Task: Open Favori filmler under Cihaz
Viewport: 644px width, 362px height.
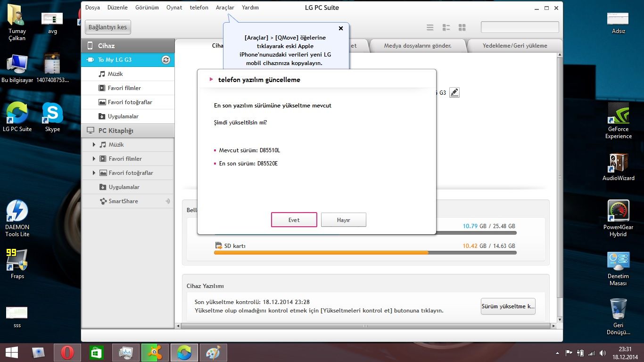Action: pyautogui.click(x=128, y=88)
